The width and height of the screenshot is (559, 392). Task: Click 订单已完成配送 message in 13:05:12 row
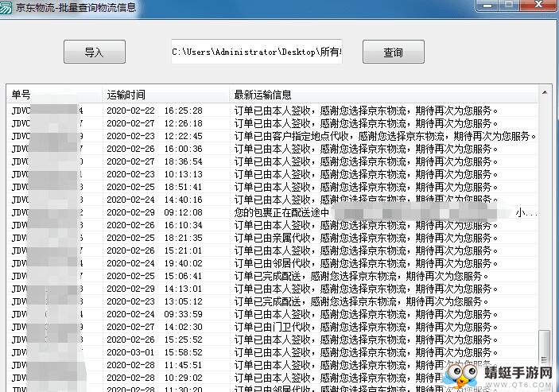point(267,301)
